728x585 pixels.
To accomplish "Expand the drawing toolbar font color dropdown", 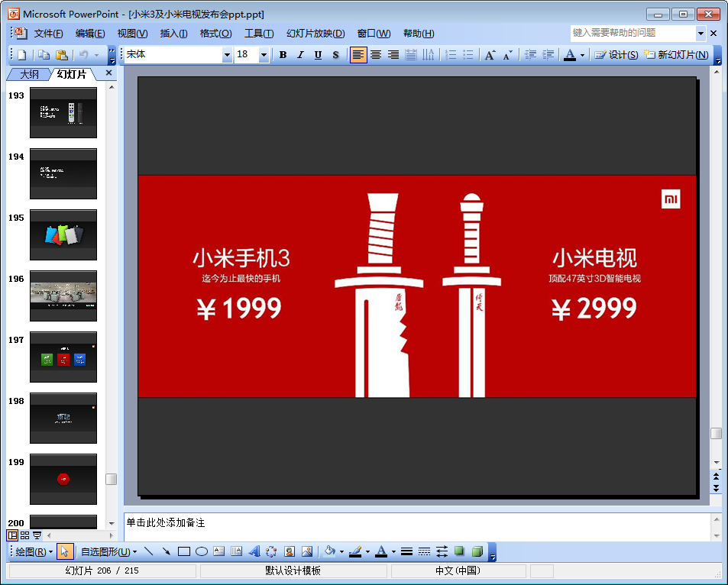I will click(393, 551).
